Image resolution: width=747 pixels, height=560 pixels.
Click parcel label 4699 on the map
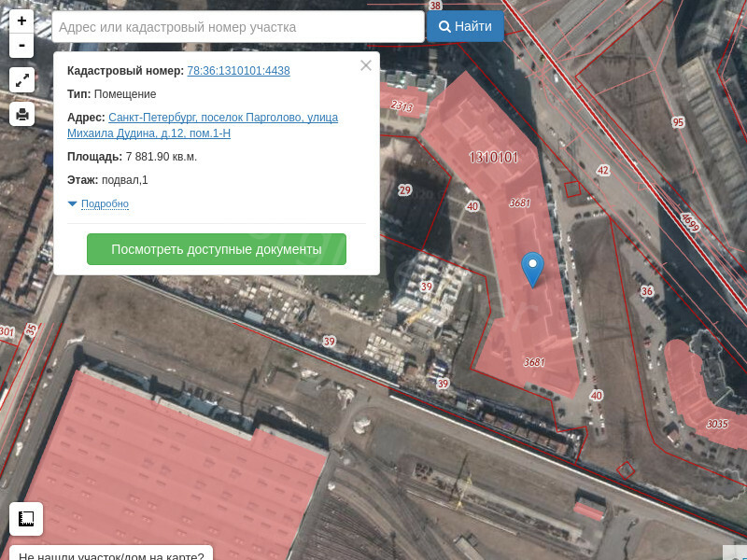click(x=689, y=222)
